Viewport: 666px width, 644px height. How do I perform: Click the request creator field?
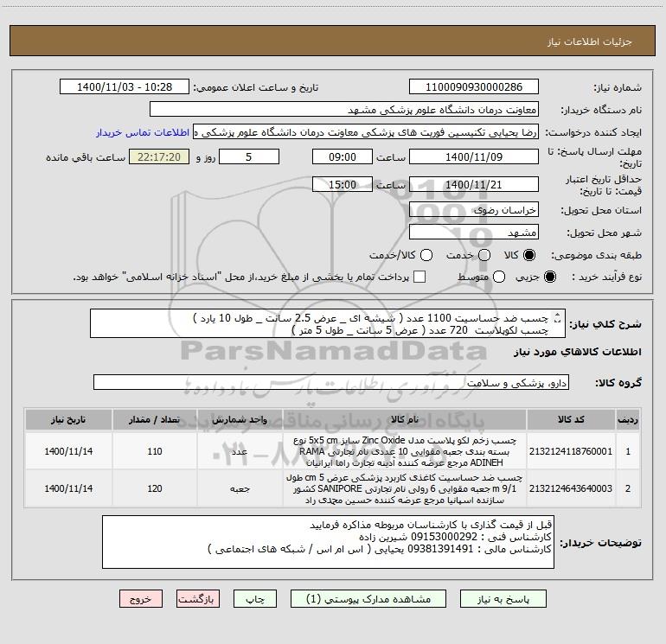[x=366, y=132]
